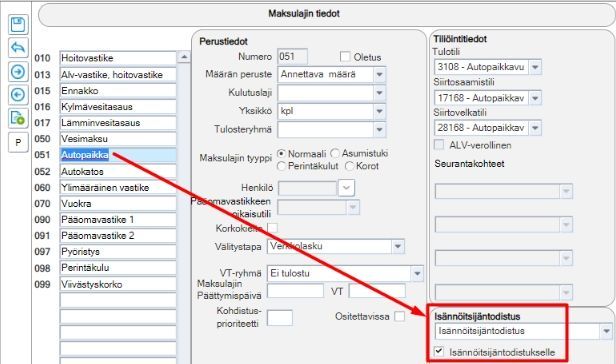This screenshot has height=364, width=616.
Task: Toggle the Ositettavissa checkbox
Action: 400,316
